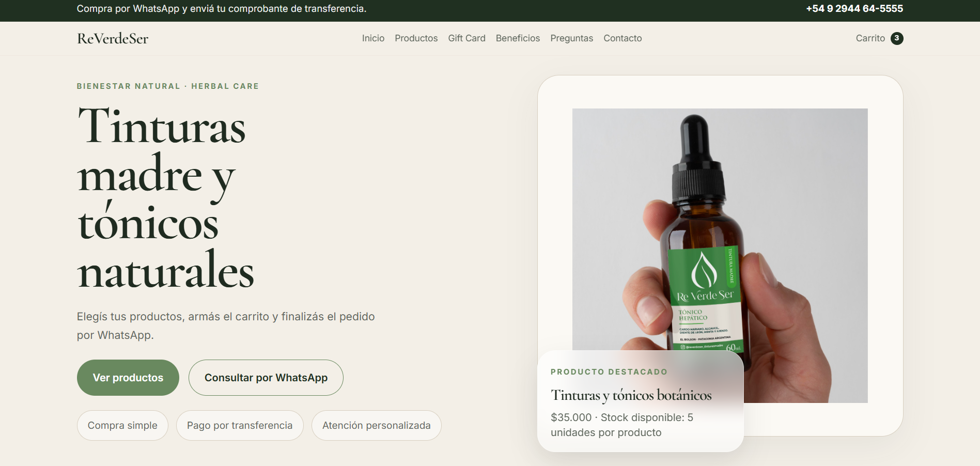Viewport: 980px width, 466px height.
Task: Click the Bienestar Natural · Herbal Care tagline
Action: coord(168,86)
